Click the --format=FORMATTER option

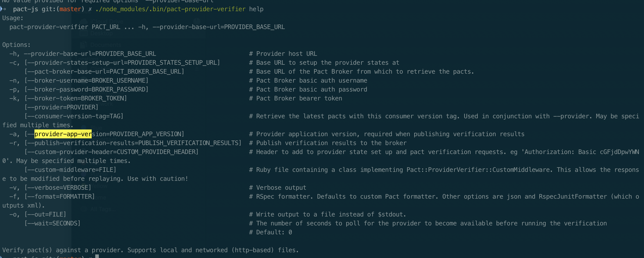coord(59,197)
